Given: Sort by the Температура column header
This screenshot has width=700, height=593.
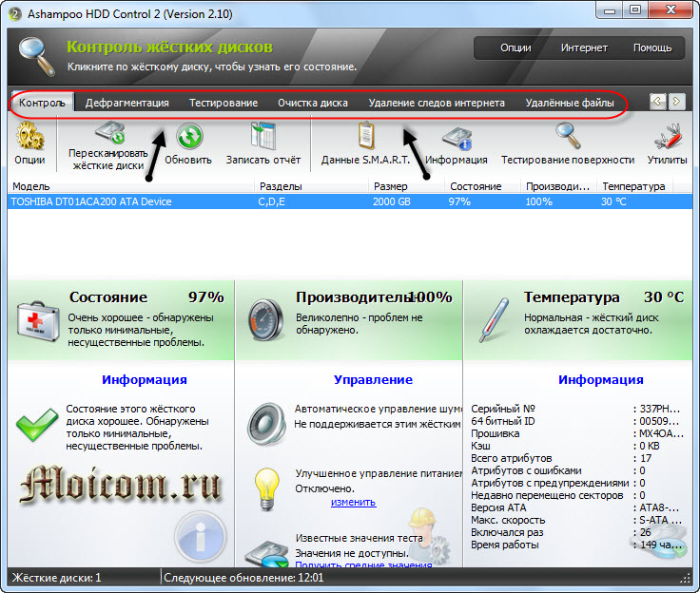Looking at the screenshot, I should click(x=634, y=186).
